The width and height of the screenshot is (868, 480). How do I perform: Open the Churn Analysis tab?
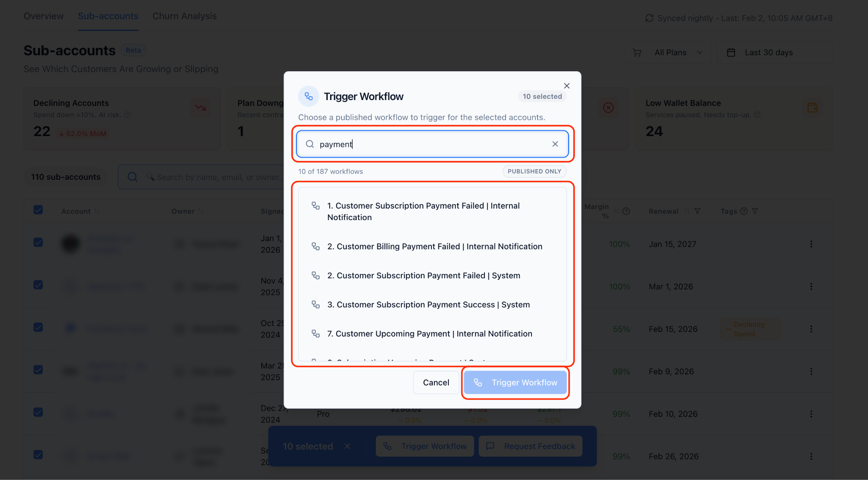pos(184,16)
